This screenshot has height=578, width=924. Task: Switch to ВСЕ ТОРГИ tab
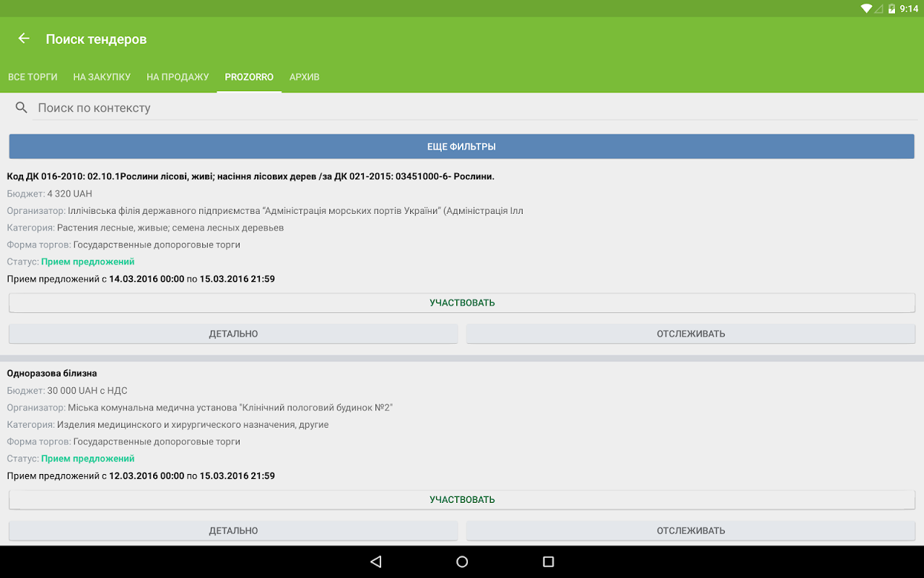pos(32,77)
